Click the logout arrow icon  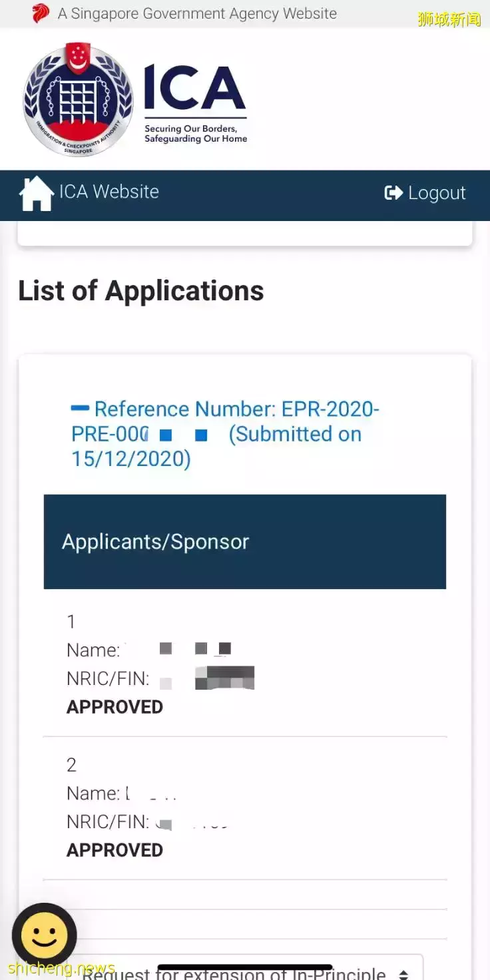(393, 192)
